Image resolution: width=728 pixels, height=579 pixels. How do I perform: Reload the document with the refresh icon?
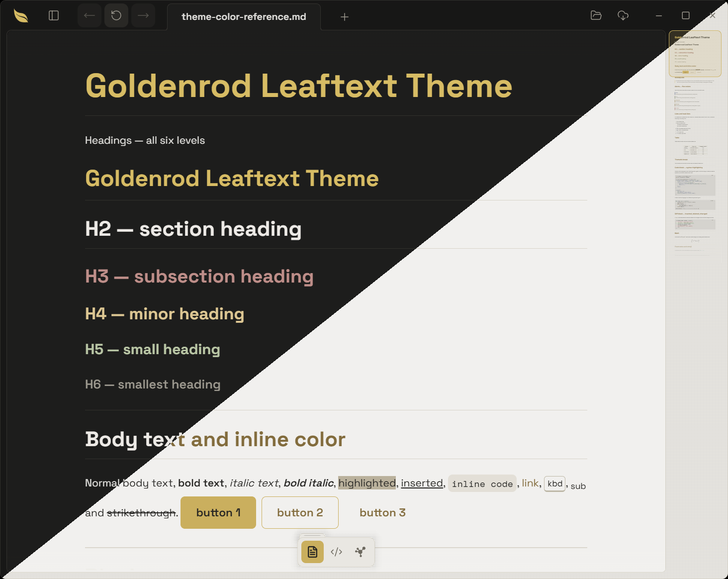[x=116, y=16]
